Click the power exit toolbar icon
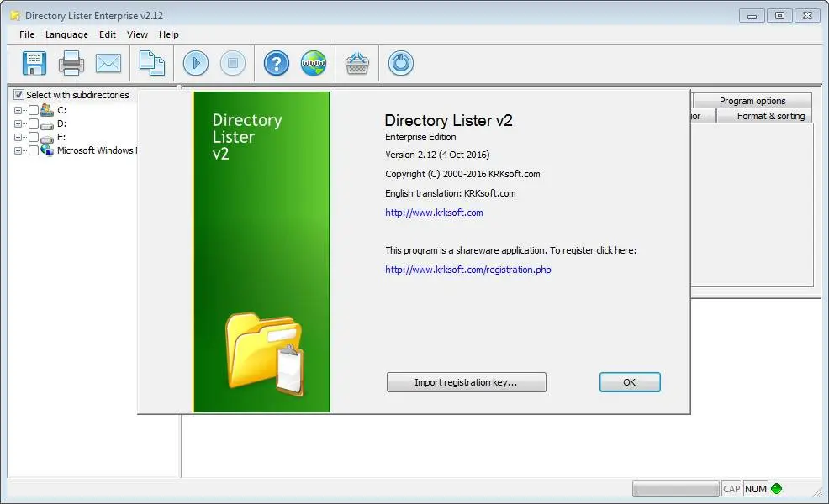Screen dimensions: 829x504 [x=401, y=63]
